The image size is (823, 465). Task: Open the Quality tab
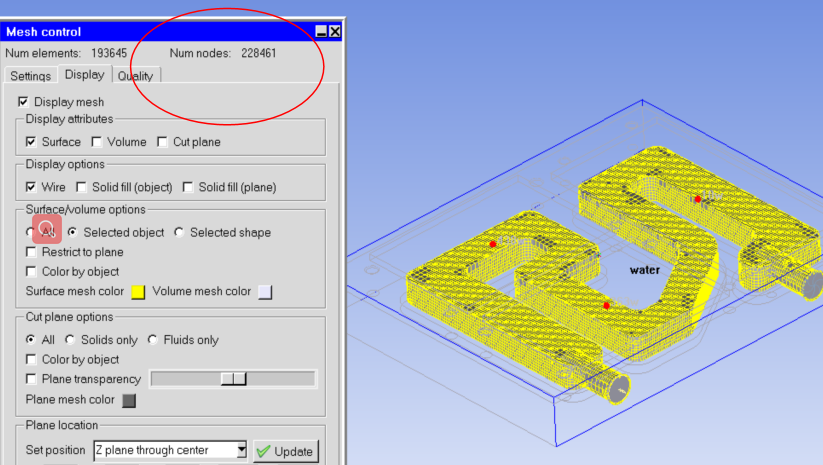point(135,76)
